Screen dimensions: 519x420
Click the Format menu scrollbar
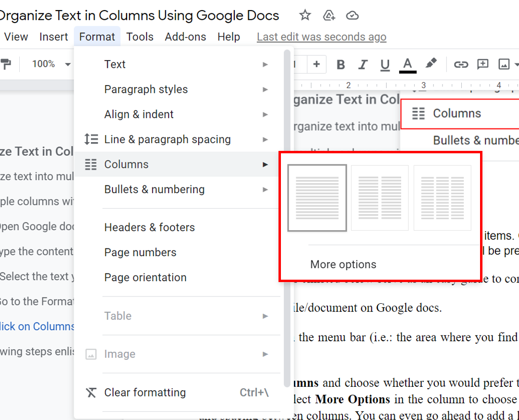[x=287, y=218]
